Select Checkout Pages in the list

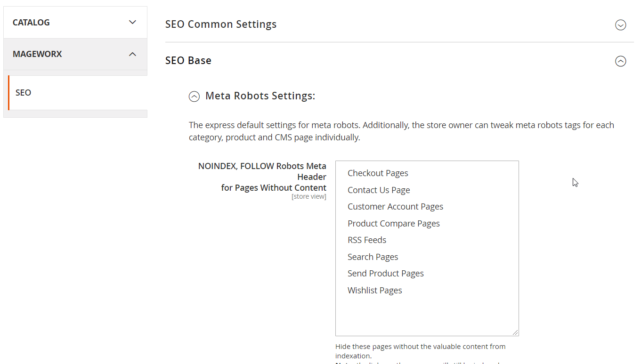[x=378, y=173]
